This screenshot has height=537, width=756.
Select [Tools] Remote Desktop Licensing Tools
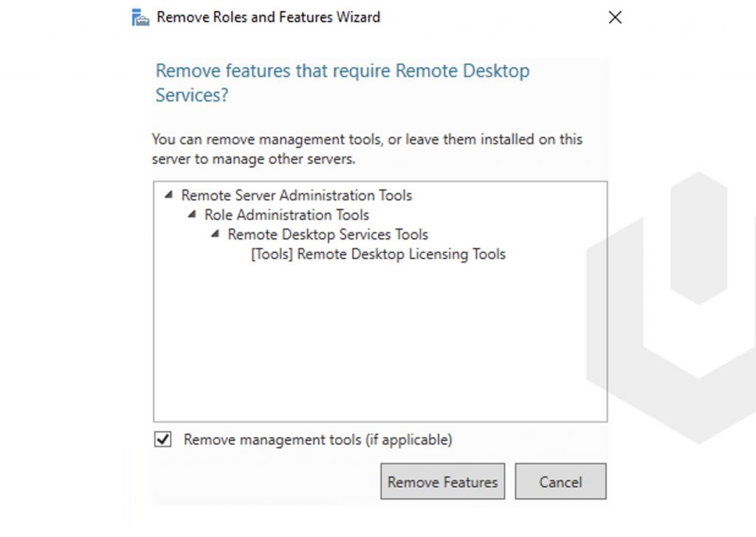coord(378,254)
